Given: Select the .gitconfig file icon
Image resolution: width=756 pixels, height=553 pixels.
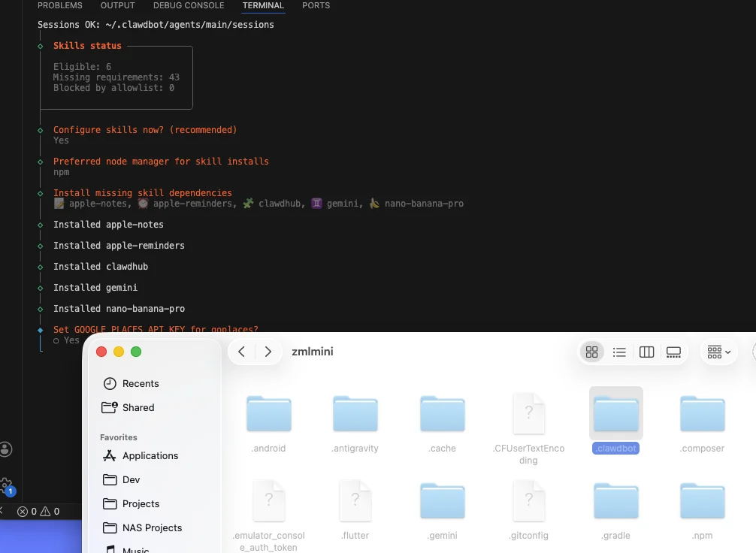Looking at the screenshot, I should point(529,500).
